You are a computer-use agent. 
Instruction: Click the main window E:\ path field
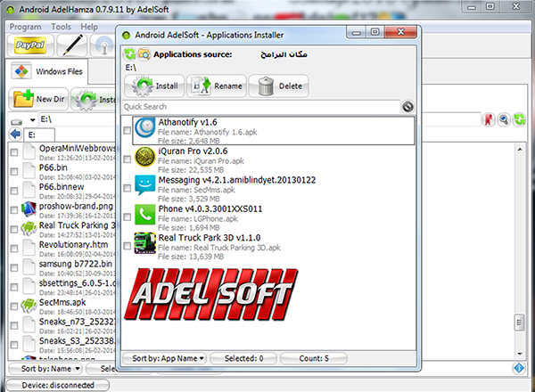coord(77,119)
